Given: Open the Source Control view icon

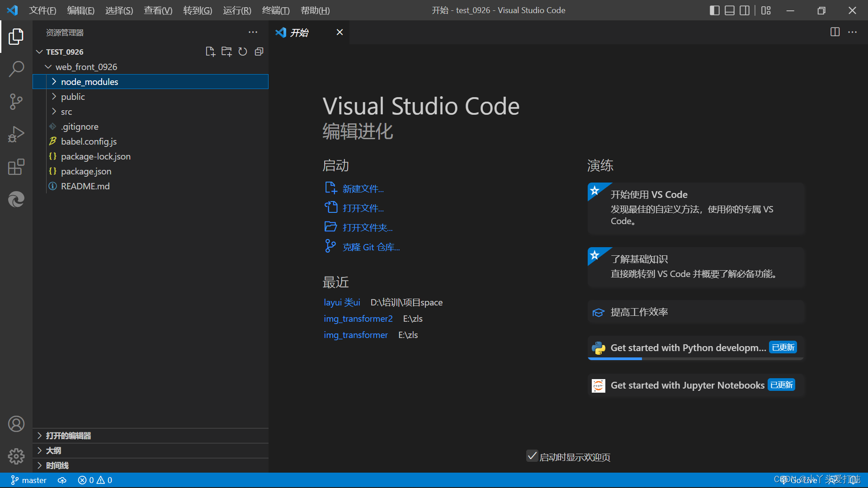Looking at the screenshot, I should (16, 102).
